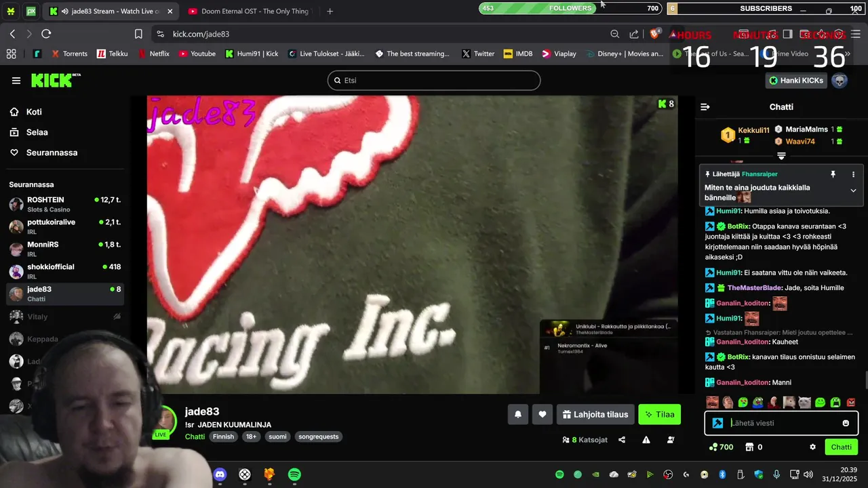Open the Twitter bookmark
868x488 pixels.
tap(478, 54)
